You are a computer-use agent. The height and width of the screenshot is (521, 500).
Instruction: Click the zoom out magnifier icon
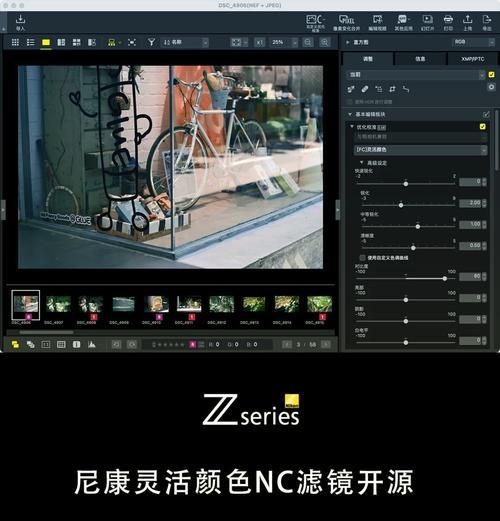coord(308,42)
